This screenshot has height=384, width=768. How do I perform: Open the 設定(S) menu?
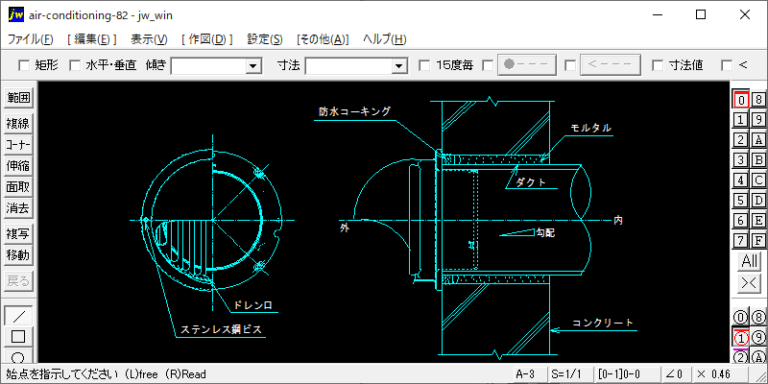point(264,39)
